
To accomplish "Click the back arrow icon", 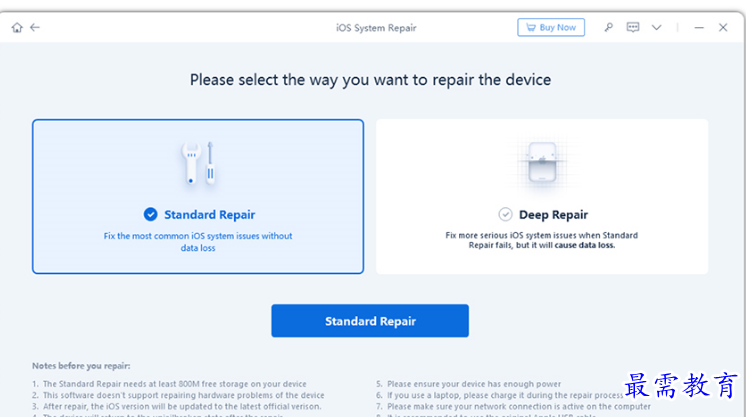I will [x=35, y=28].
